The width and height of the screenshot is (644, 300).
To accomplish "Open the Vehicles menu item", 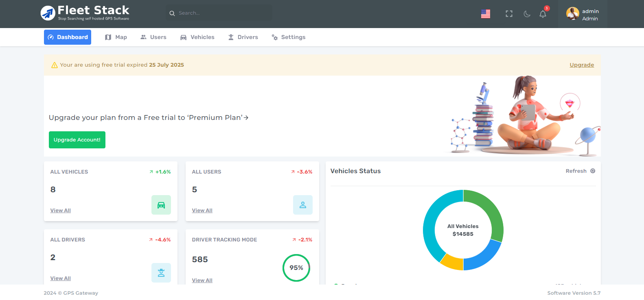I will 197,37.
